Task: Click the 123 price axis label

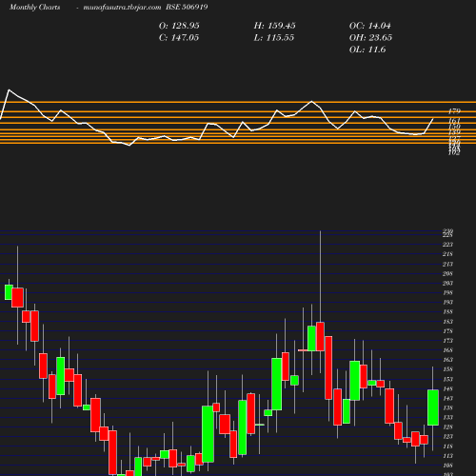Action: (x=447, y=437)
